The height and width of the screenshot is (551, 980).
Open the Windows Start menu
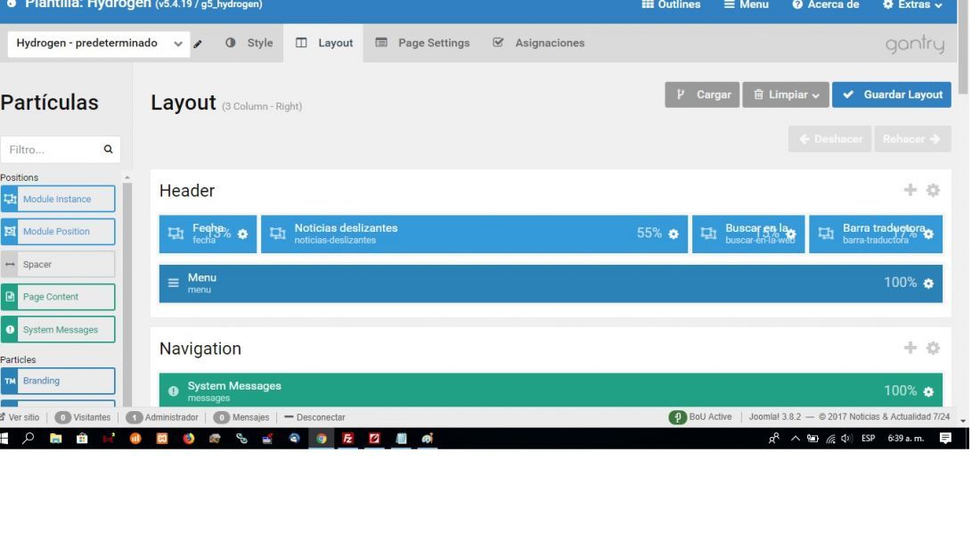4,439
